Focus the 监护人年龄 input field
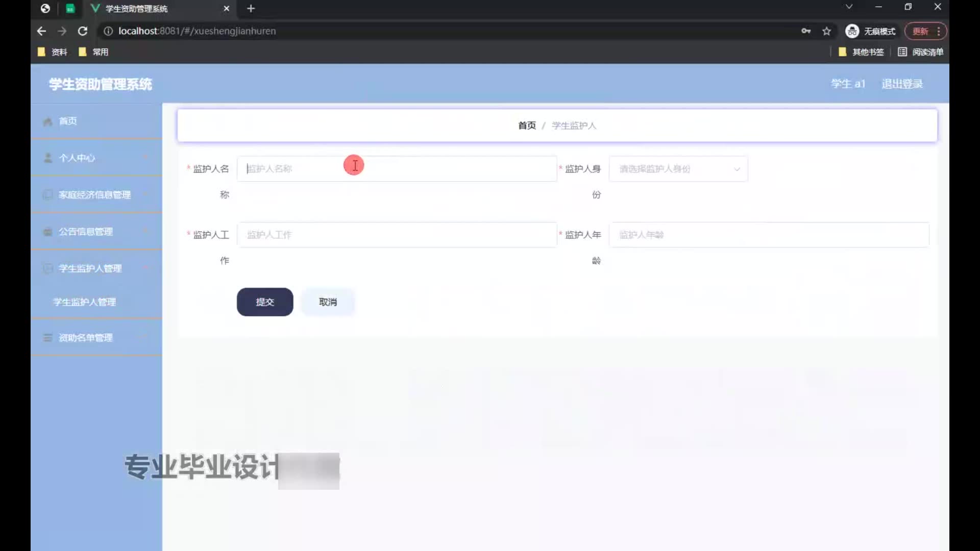Screen dimensions: 980x551 click(x=769, y=235)
